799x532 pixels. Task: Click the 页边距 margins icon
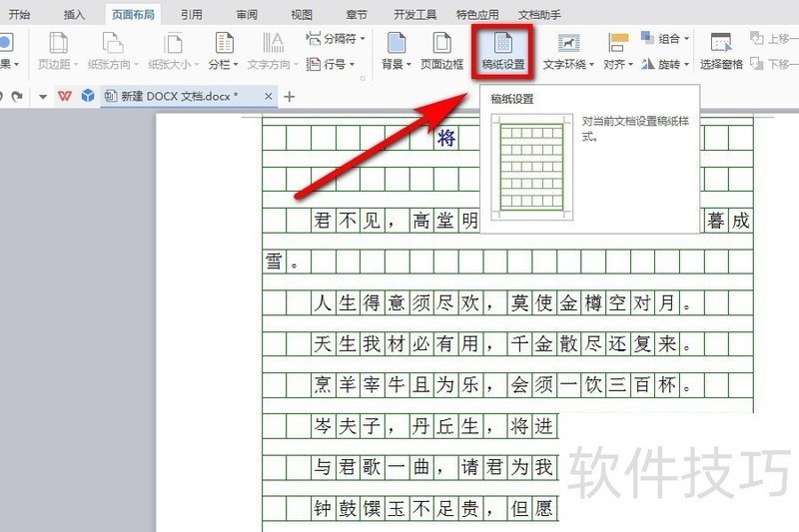(x=58, y=44)
